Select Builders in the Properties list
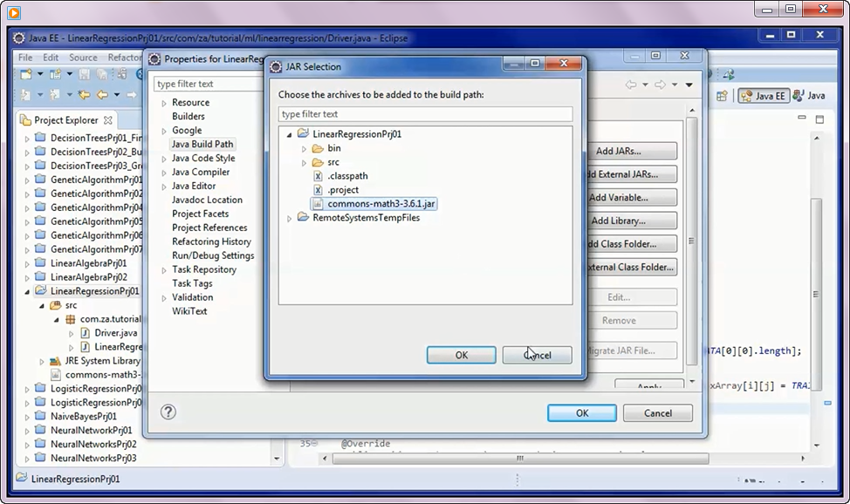 tap(189, 116)
